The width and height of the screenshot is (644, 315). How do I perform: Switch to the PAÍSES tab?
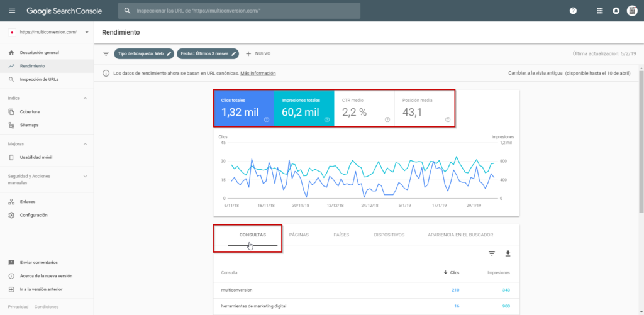(341, 235)
